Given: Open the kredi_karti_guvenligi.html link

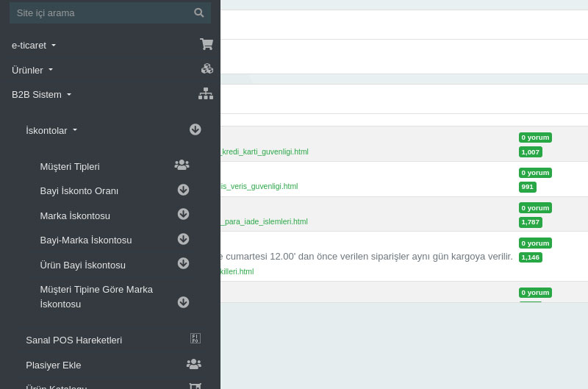Looking at the screenshot, I should click(x=265, y=152).
